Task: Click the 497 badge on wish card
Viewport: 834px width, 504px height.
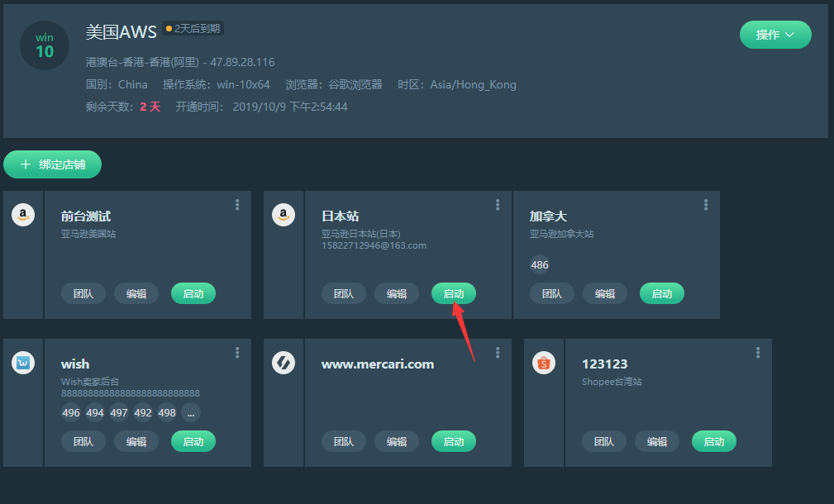Action: click(118, 412)
